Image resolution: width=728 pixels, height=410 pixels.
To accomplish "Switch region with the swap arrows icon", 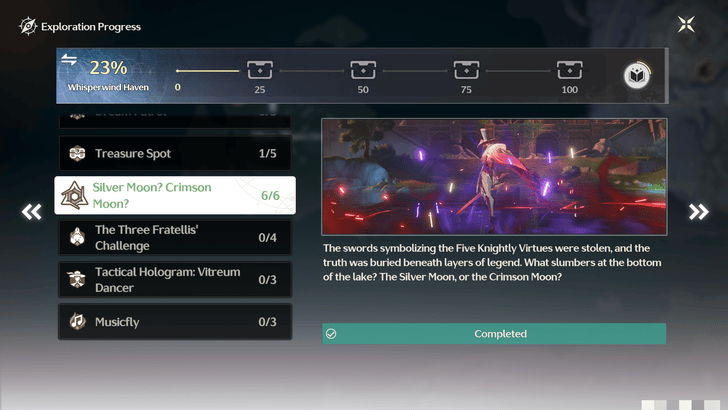I will click(69, 59).
